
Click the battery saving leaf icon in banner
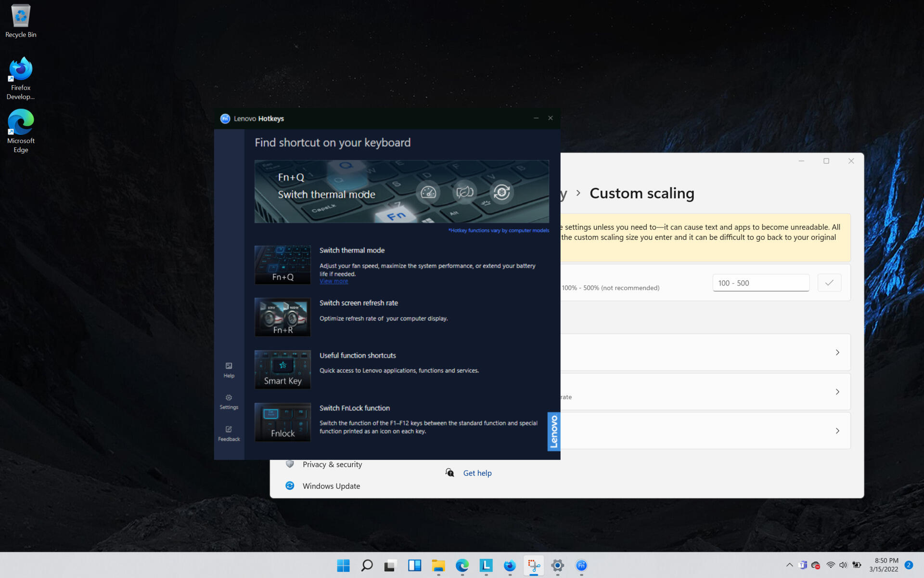coord(465,192)
